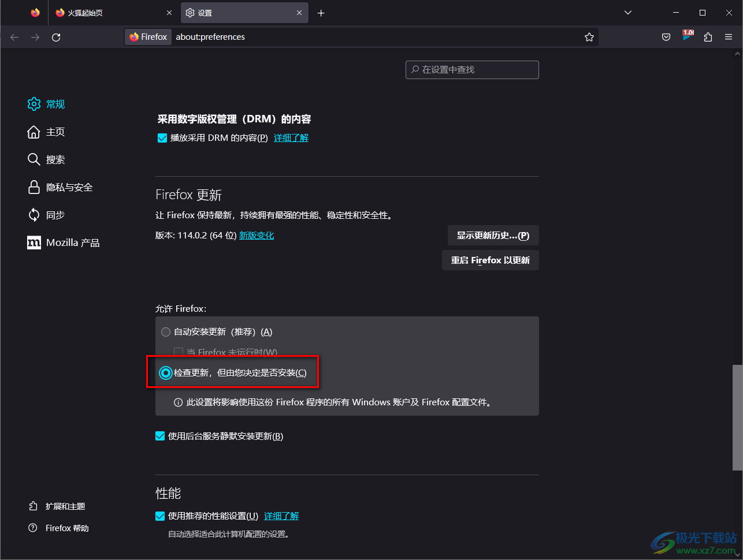Close the 设置 tab
743x560 pixels.
click(x=299, y=13)
